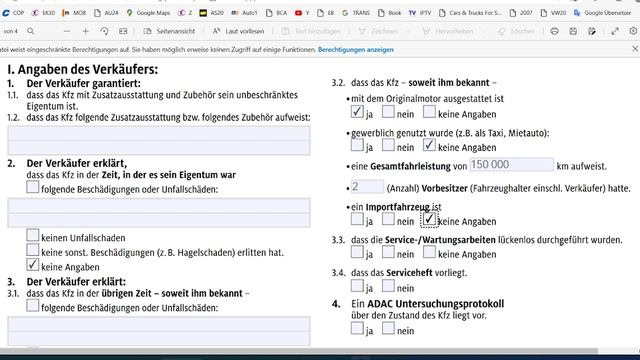Image resolution: width=640 pixels, height=360 pixels.
Task: Uncheck 'keine Angaben' for Importfahrzeug
Action: tap(429, 220)
